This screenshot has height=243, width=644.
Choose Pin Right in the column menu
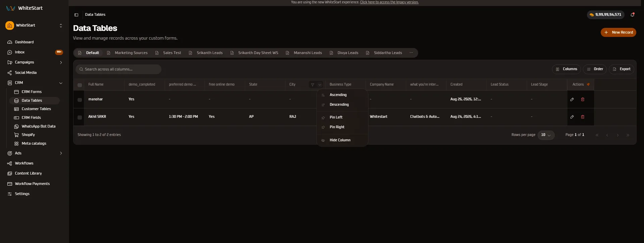pyautogui.click(x=342, y=127)
